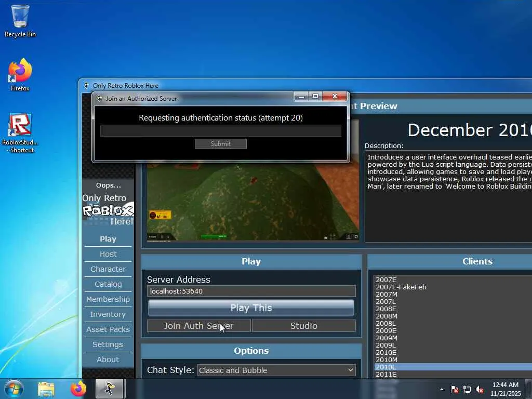This screenshot has height=399, width=532.
Task: Open Action Center flag tray icon
Action: point(454,389)
